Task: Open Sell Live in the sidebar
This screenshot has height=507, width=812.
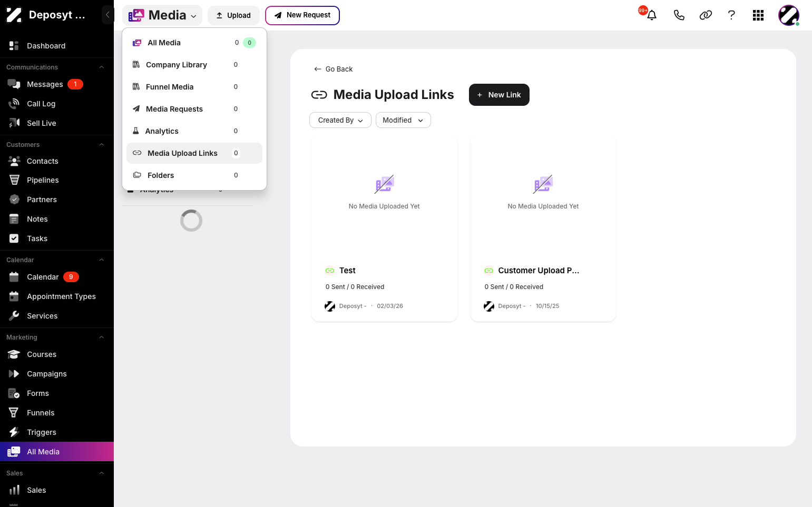Action: [57, 123]
